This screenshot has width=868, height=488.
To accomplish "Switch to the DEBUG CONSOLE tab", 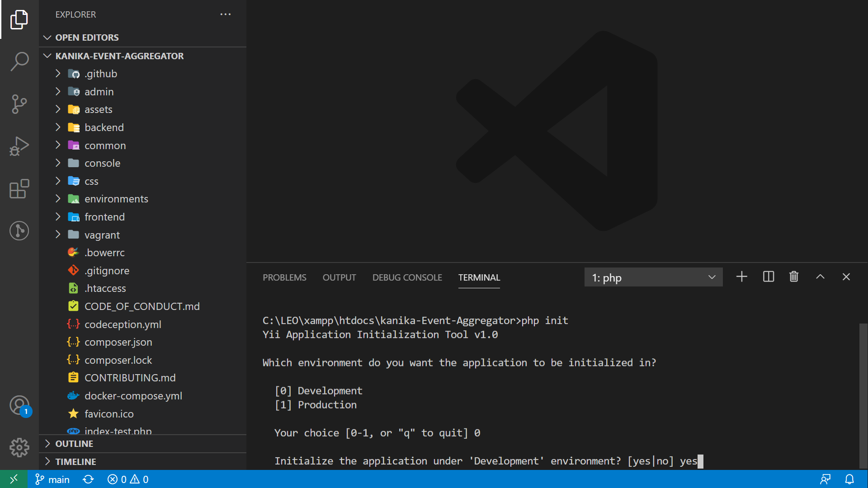I will point(407,277).
